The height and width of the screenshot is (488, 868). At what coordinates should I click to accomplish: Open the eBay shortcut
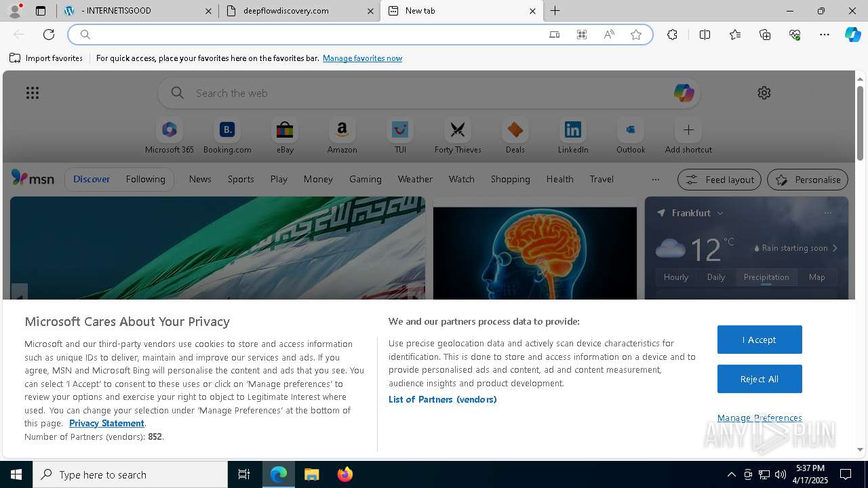pyautogui.click(x=285, y=136)
